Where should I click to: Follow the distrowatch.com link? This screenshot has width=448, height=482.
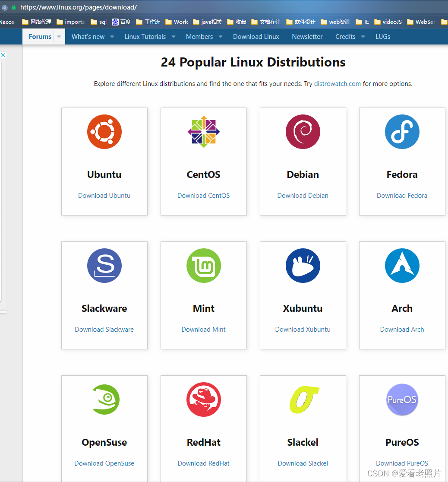pyautogui.click(x=338, y=84)
